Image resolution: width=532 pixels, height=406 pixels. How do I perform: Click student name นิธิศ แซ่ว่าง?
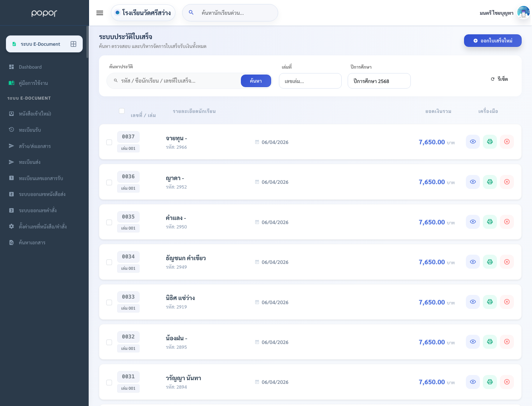[180, 298]
